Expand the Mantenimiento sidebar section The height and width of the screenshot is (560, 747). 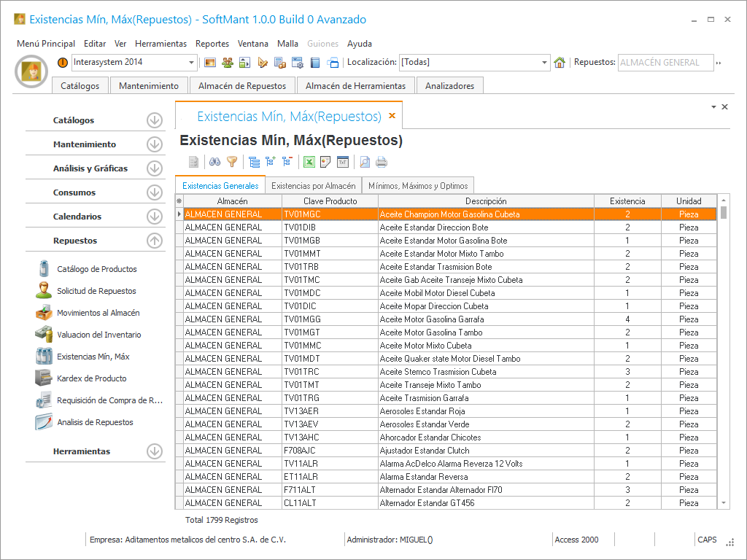point(154,144)
